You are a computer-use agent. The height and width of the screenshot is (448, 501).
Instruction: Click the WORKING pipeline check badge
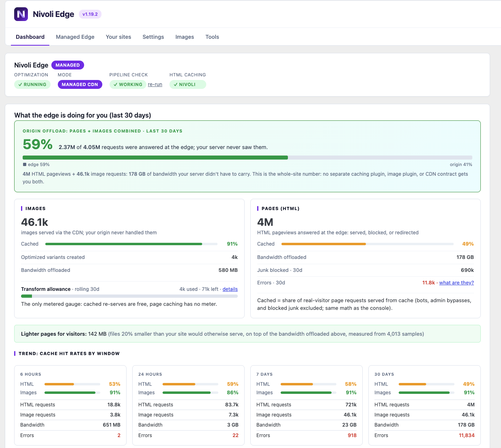(x=128, y=84)
